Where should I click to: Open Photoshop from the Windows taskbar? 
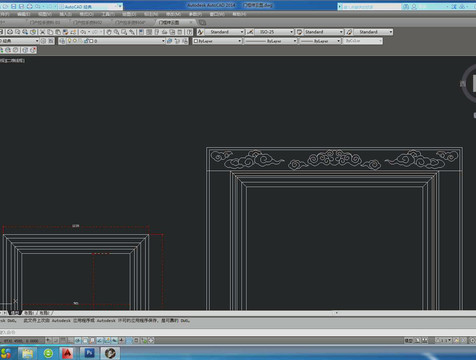coord(89,353)
